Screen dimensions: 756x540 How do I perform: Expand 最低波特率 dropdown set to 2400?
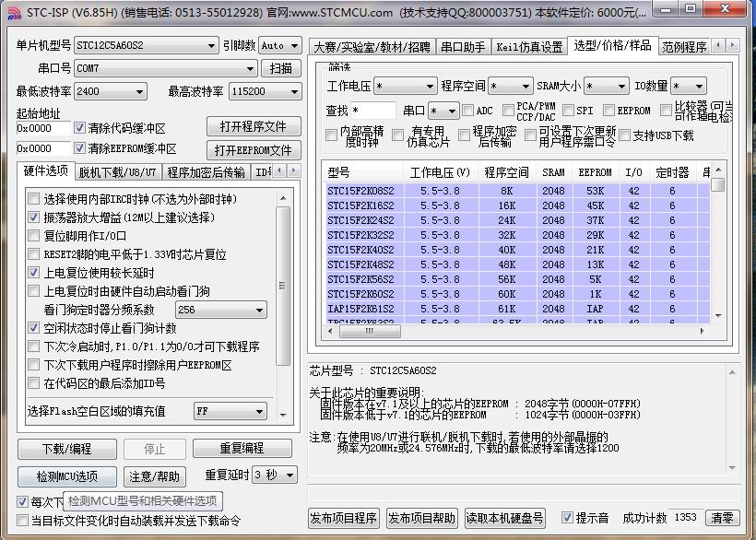110,91
